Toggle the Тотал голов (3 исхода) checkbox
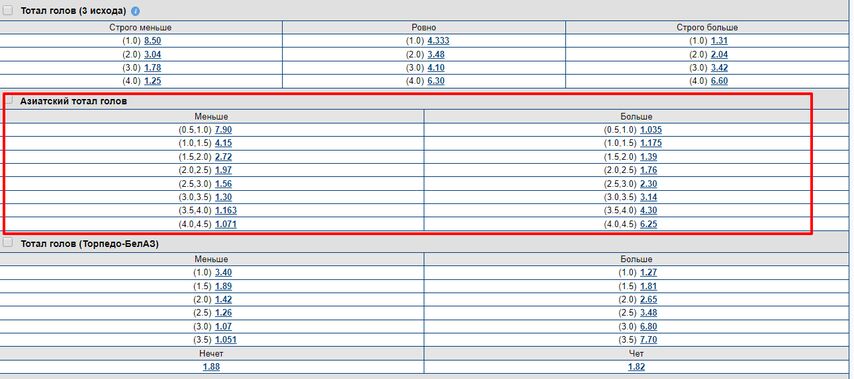This screenshot has height=379, width=854. point(8,10)
